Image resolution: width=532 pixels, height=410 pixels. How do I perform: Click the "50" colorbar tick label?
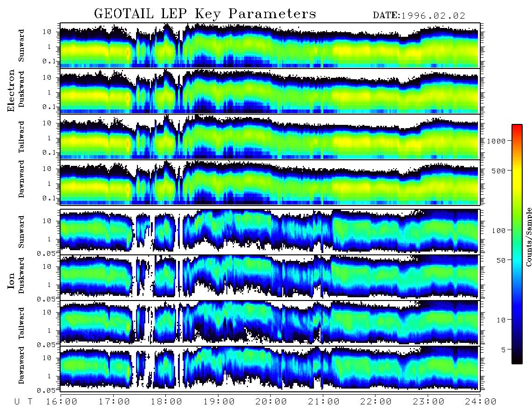pyautogui.click(x=501, y=260)
